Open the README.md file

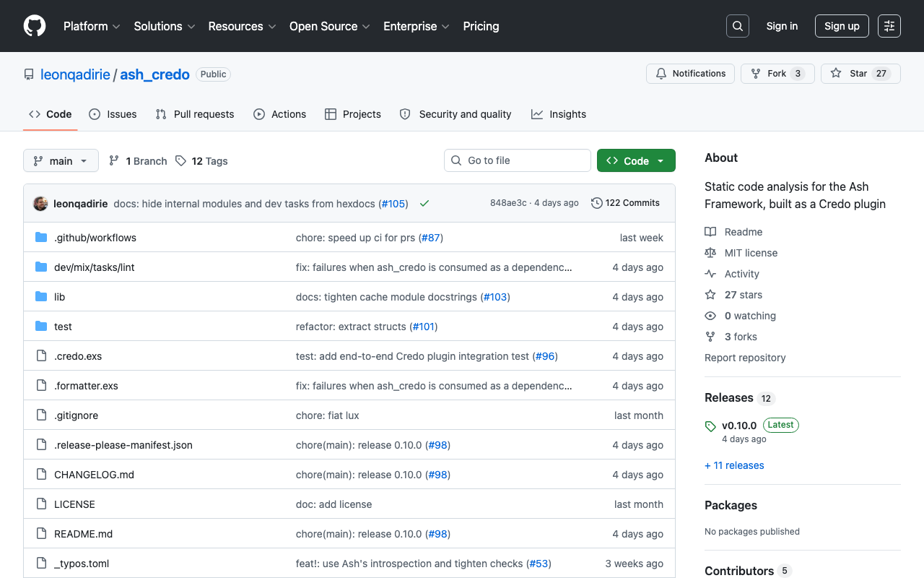click(x=83, y=534)
